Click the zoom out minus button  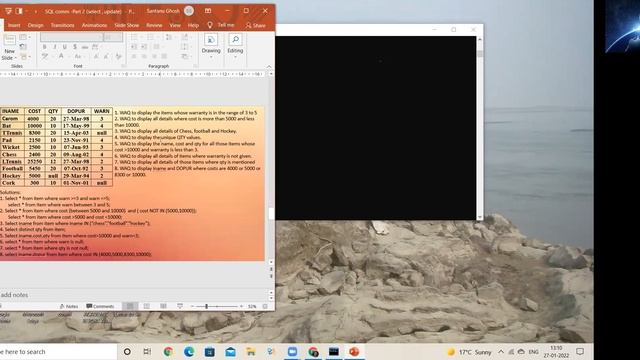pyautogui.click(x=192, y=306)
